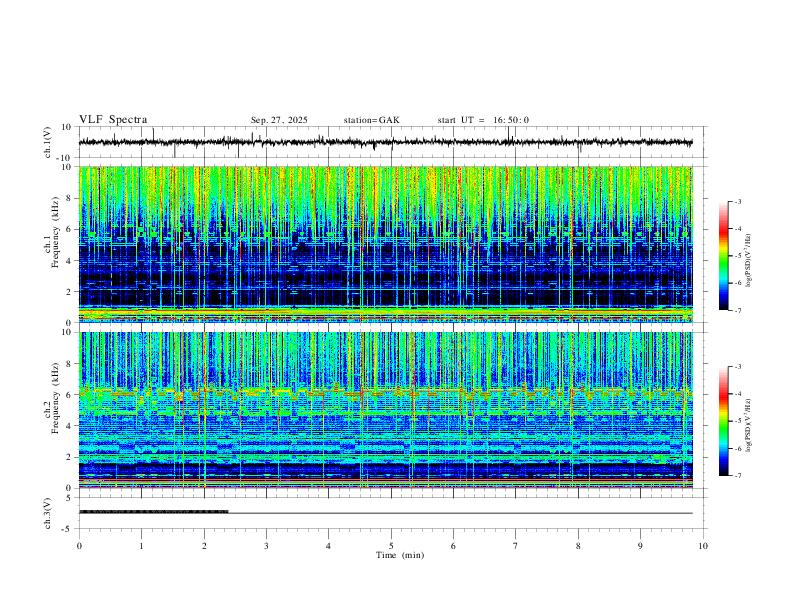Click the ch.1 'Frequency (kHz)' axis label
The width and height of the screenshot is (792, 612).
tap(55, 233)
